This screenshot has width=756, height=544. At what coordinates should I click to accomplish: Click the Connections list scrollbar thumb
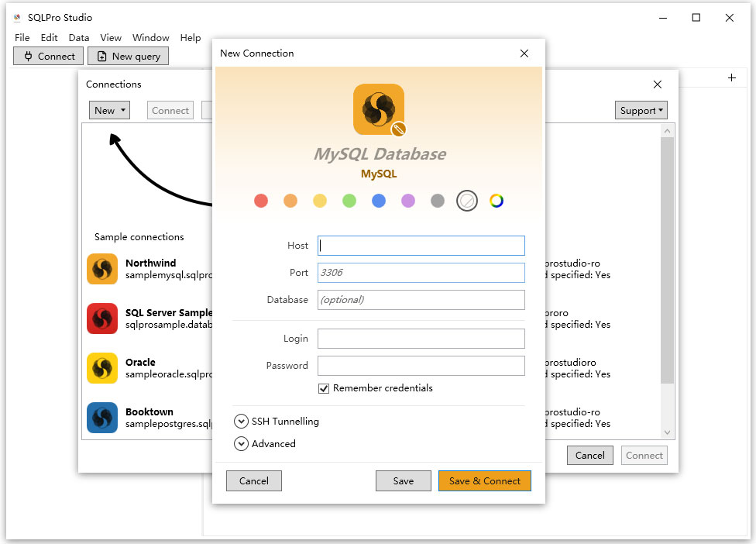[667, 260]
